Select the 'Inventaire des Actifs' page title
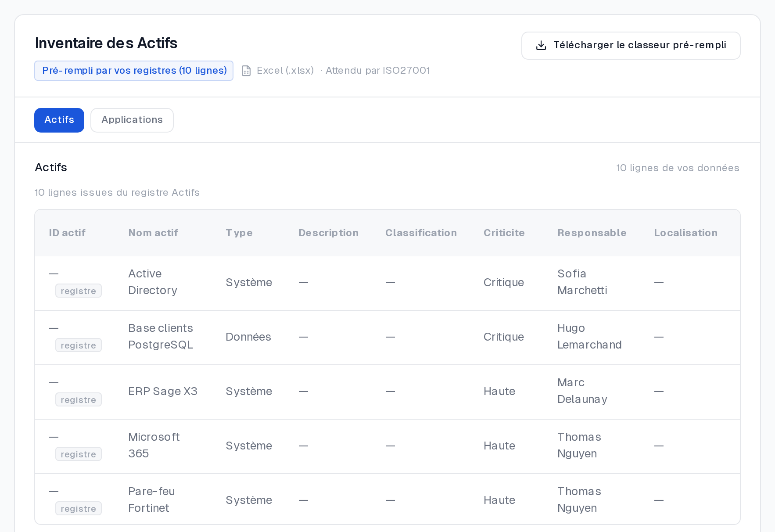The width and height of the screenshot is (775, 532). pos(106,43)
